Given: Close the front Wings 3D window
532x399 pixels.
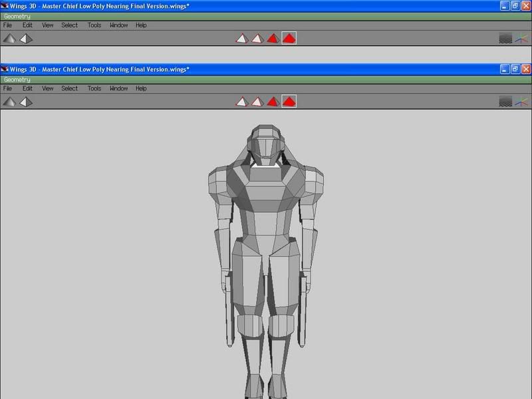Looking at the screenshot, I should (x=526, y=69).
